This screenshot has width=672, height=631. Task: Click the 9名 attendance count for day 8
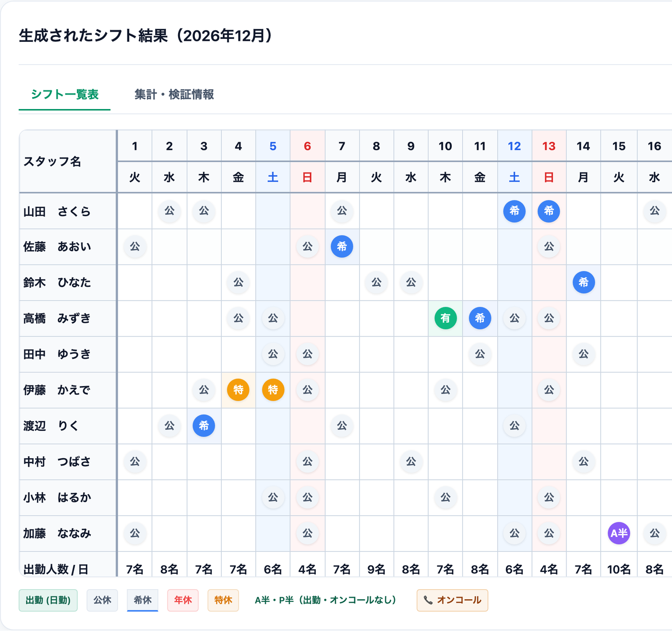pyautogui.click(x=376, y=570)
